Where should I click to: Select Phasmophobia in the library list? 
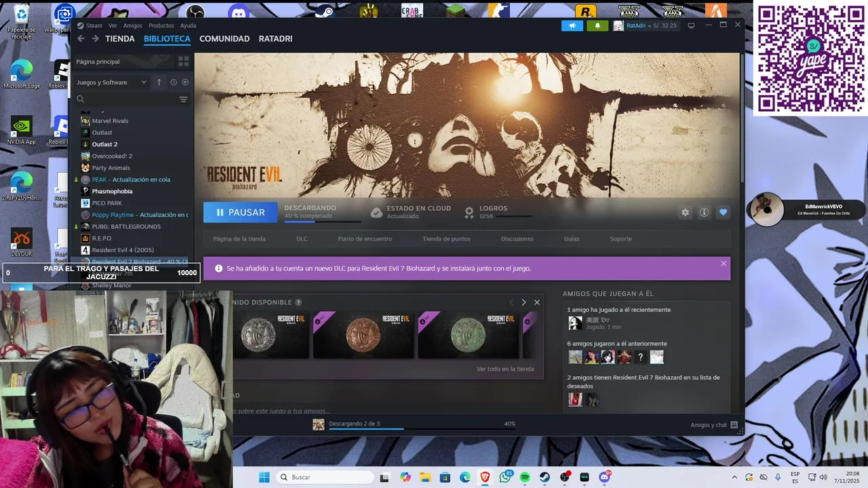coord(112,191)
